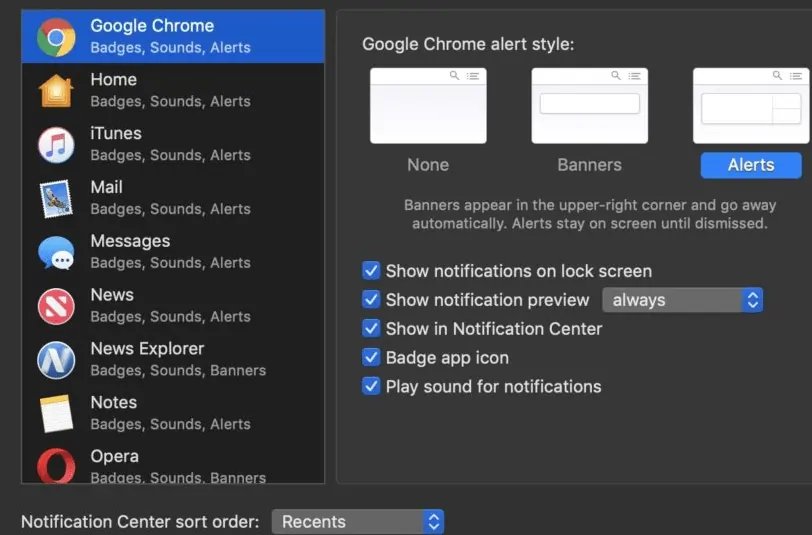Choose the Banners alert style label
812x535 pixels.
pos(589,165)
